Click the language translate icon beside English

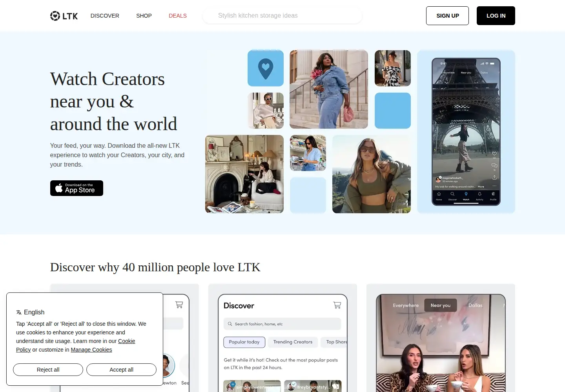pyautogui.click(x=19, y=312)
